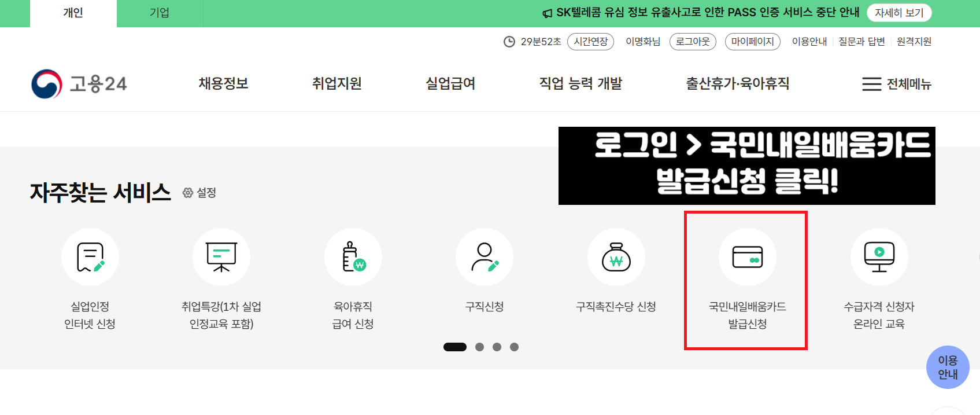Open the 직업 능력 개발 menu
Image resolution: width=980 pixels, height=415 pixels.
point(580,83)
